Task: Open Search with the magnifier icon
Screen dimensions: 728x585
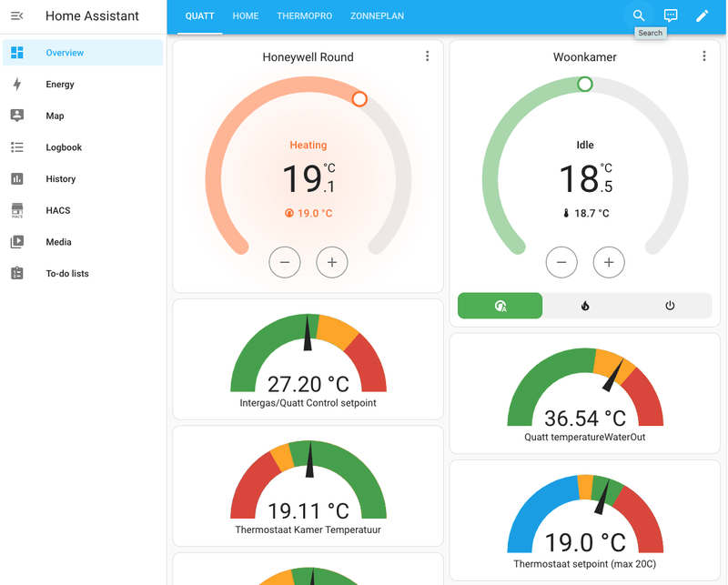Action: [639, 15]
